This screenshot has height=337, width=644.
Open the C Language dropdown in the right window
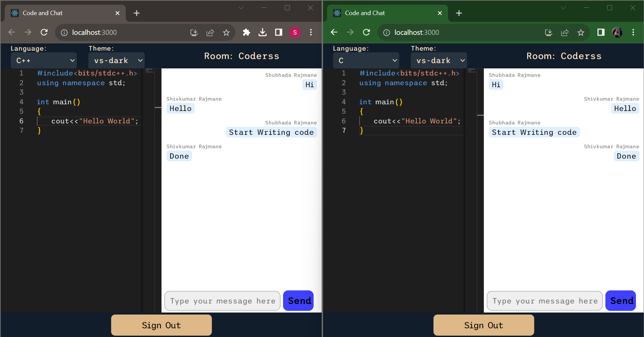pyautogui.click(x=366, y=60)
